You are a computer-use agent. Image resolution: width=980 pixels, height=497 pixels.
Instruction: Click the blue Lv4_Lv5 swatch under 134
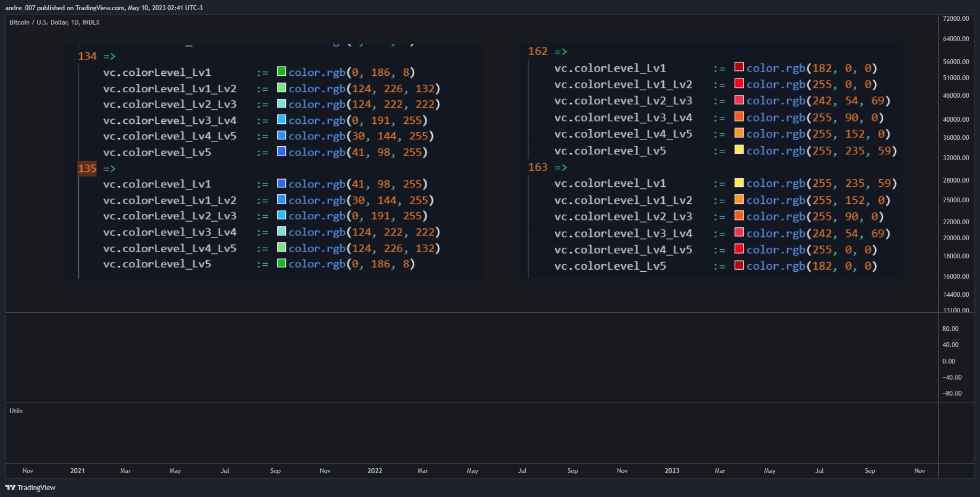click(x=282, y=136)
